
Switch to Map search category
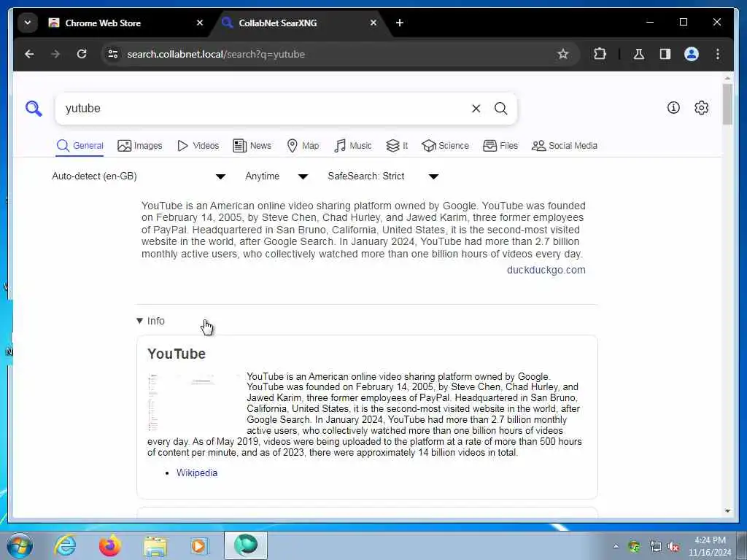pyautogui.click(x=303, y=146)
